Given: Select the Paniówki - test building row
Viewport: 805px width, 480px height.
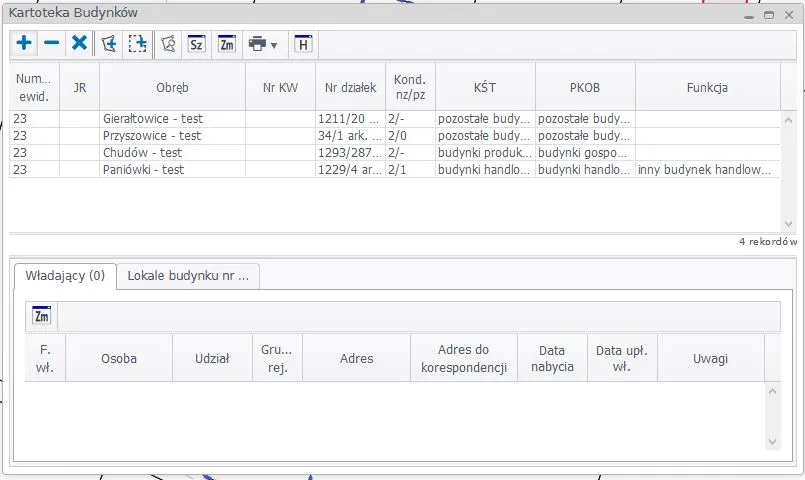Looking at the screenshot, I should click(x=143, y=170).
